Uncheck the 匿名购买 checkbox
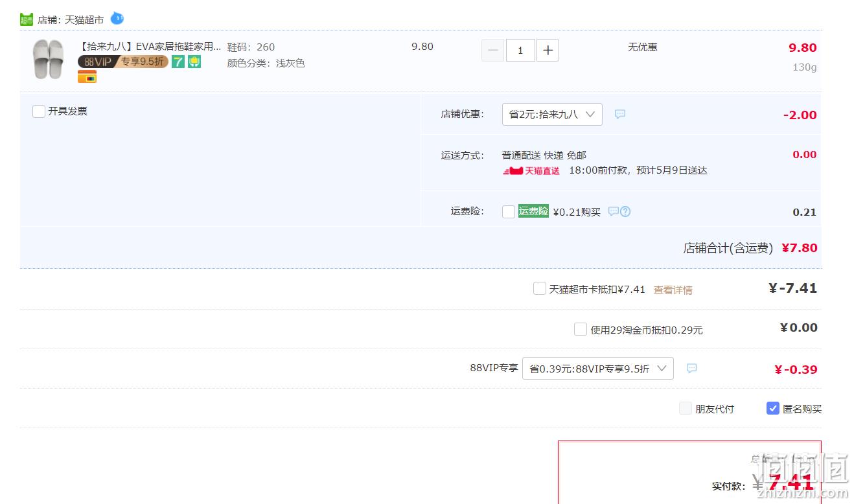 click(x=773, y=408)
